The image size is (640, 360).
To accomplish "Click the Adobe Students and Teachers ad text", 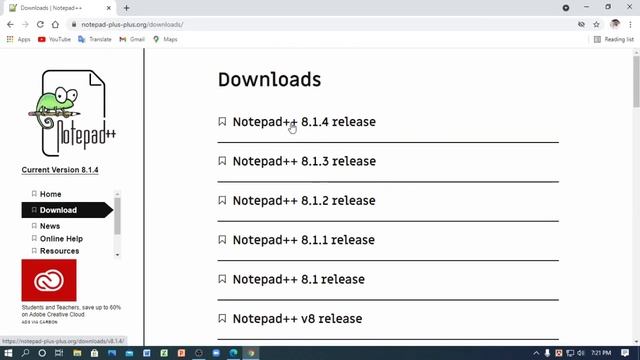I will (x=71, y=311).
